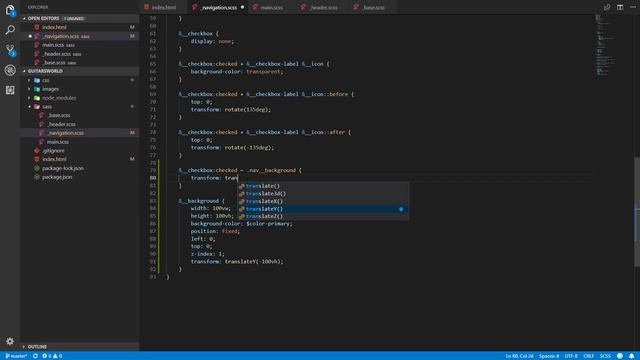Viewport: 640px width, 360px height.
Task: Choose translateX() from the suggestions
Action: (x=323, y=201)
